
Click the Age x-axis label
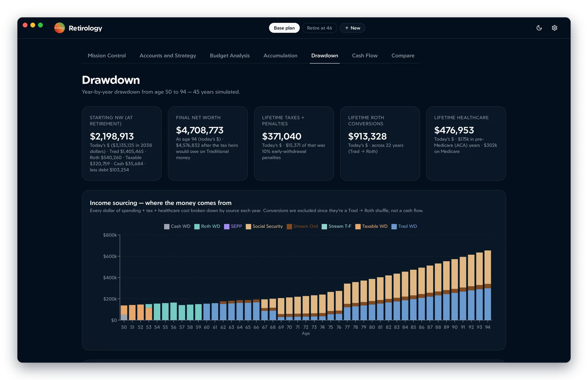[x=306, y=333]
